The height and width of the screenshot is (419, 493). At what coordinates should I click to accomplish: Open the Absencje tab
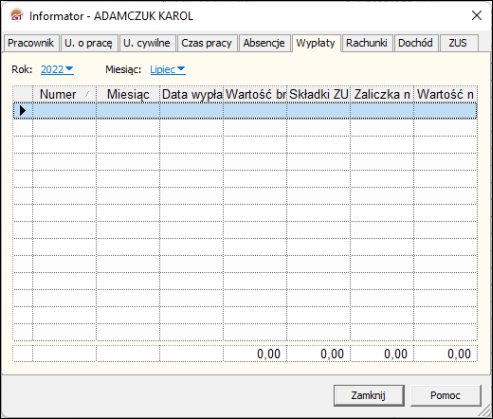[264, 43]
